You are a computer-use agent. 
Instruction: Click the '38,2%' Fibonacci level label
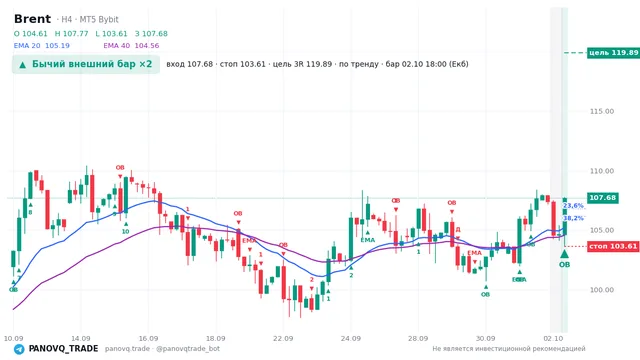pos(573,218)
